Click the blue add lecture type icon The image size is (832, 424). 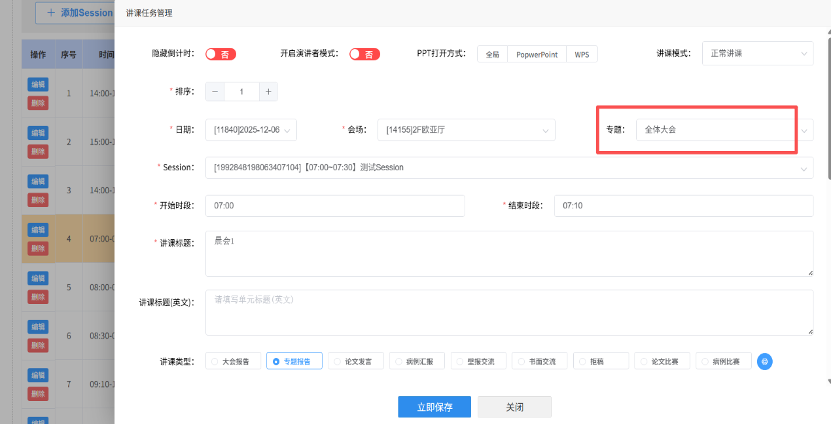click(x=764, y=361)
